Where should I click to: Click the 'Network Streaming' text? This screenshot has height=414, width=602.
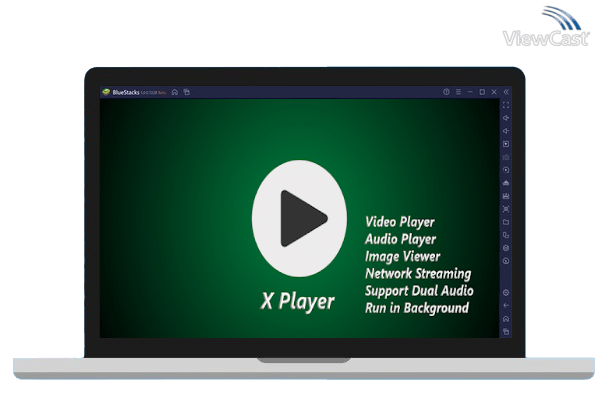418,274
